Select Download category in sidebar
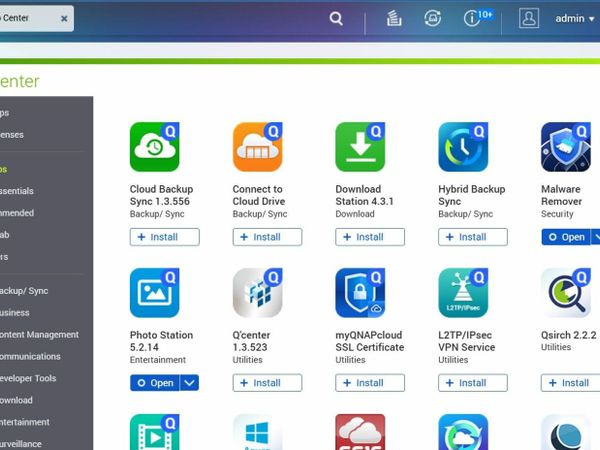 pyautogui.click(x=16, y=400)
